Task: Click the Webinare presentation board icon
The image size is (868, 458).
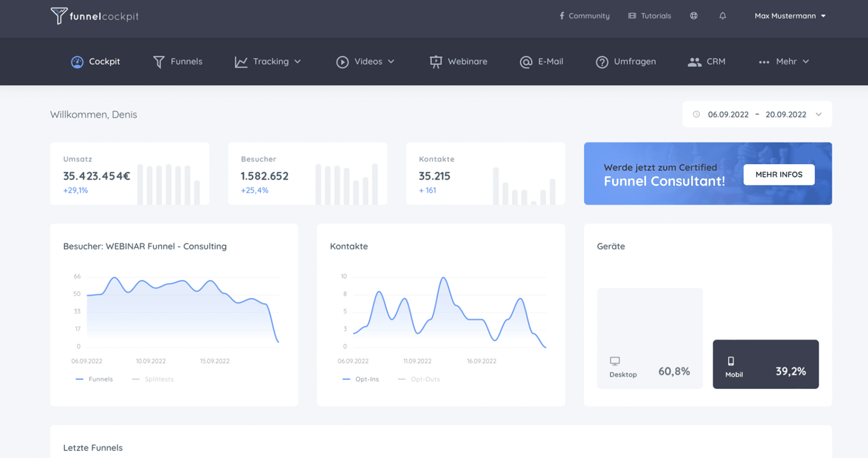Action: click(435, 61)
